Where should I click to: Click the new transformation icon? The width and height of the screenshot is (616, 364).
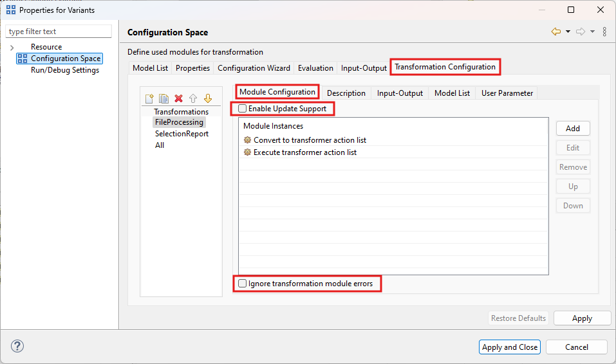149,98
